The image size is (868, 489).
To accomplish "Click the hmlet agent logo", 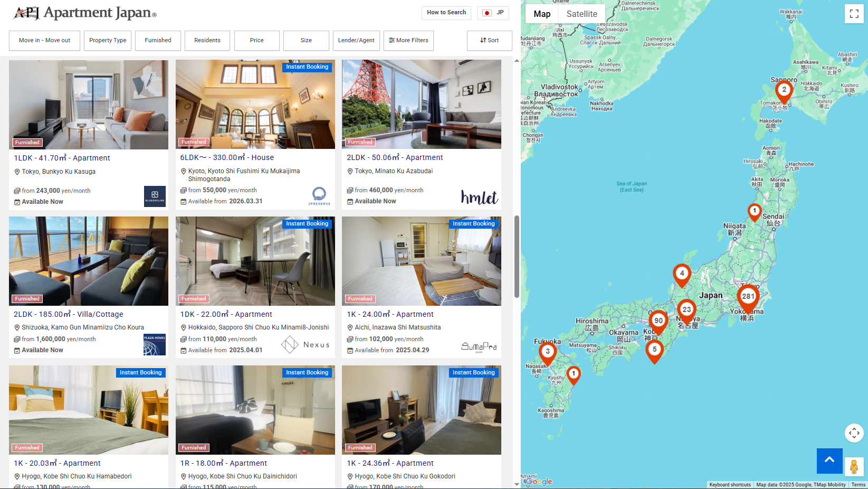I will (x=479, y=197).
